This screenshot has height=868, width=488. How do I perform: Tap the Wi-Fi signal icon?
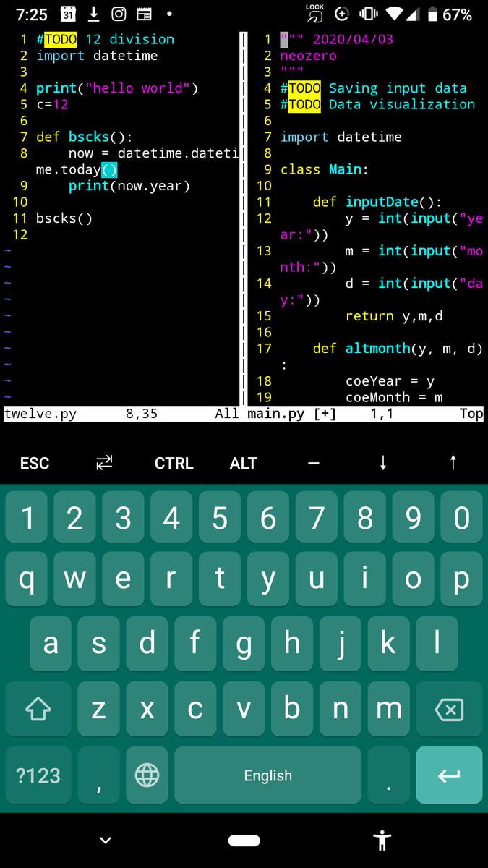(x=394, y=14)
